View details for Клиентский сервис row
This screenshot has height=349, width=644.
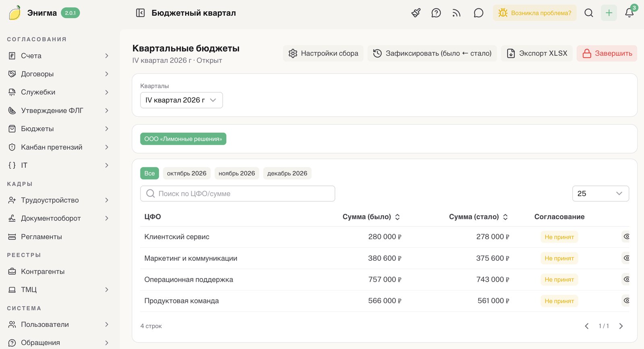click(x=626, y=237)
